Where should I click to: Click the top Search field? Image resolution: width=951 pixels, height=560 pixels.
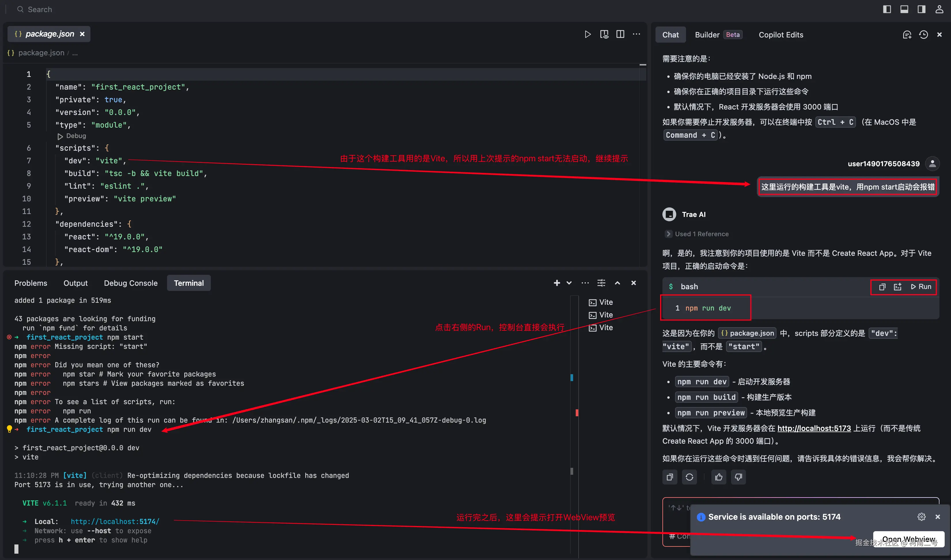click(40, 10)
